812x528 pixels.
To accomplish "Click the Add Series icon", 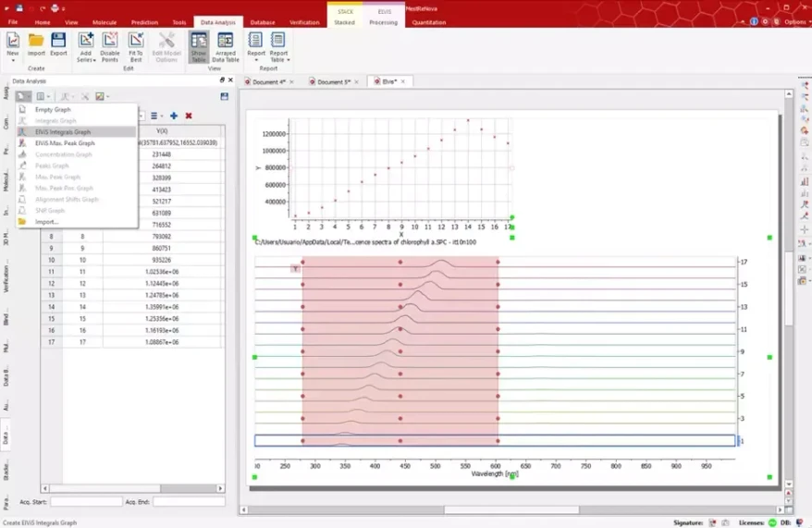I will click(x=85, y=41).
